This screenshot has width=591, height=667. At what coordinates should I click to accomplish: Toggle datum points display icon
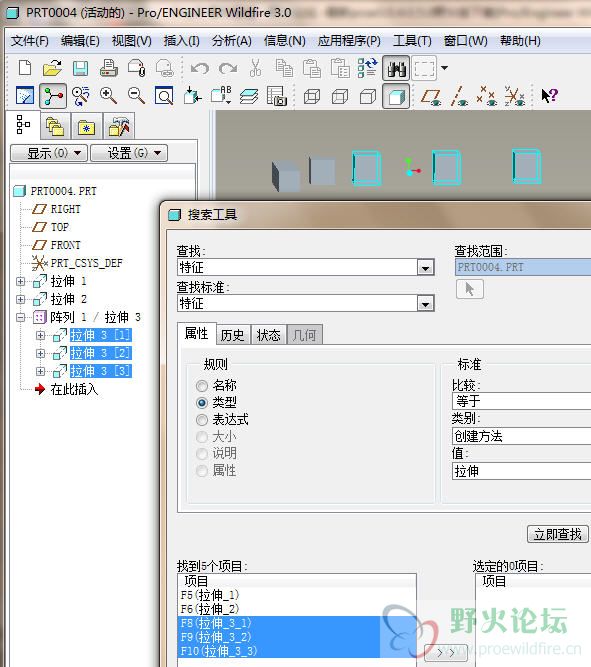486,96
